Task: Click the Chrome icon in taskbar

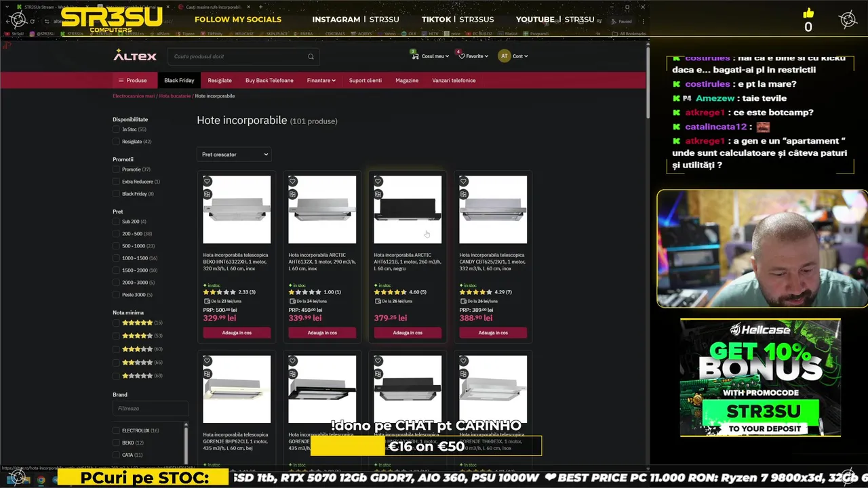Action: (41, 479)
